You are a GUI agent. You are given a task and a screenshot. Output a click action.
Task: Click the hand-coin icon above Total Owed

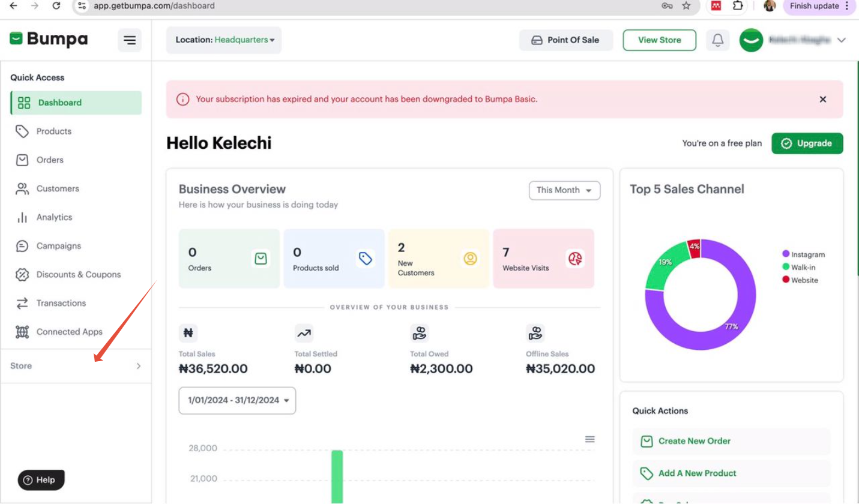(420, 333)
